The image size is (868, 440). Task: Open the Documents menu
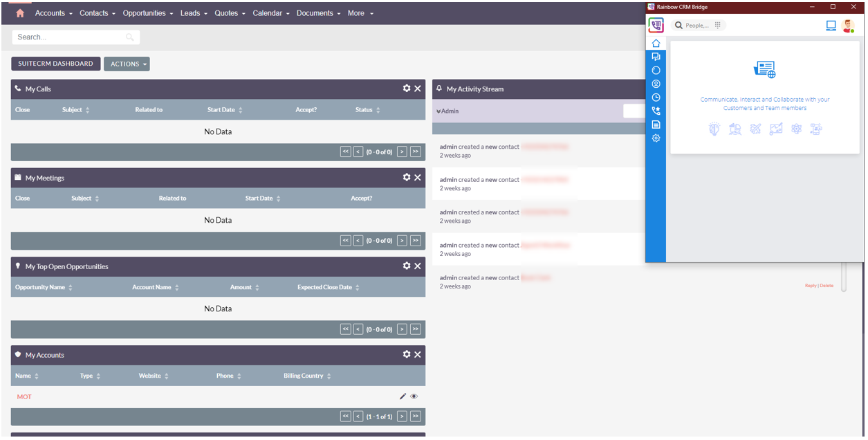(x=318, y=13)
